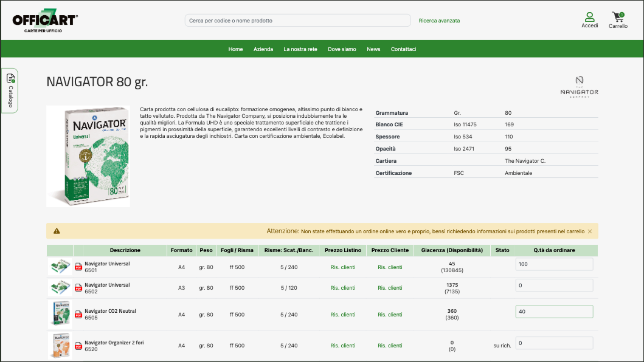Open Ricerca avanzata

click(439, 20)
